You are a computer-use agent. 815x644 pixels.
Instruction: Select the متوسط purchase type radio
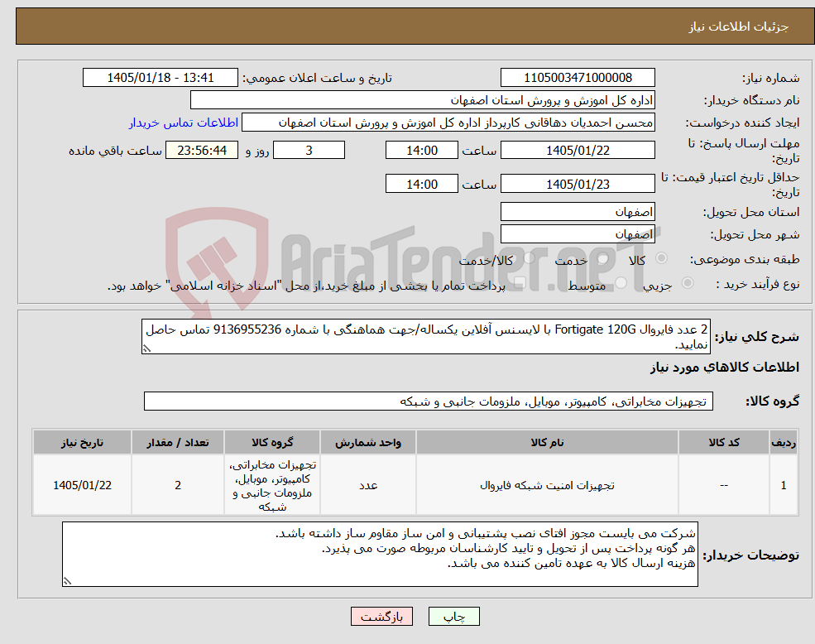coord(621,282)
